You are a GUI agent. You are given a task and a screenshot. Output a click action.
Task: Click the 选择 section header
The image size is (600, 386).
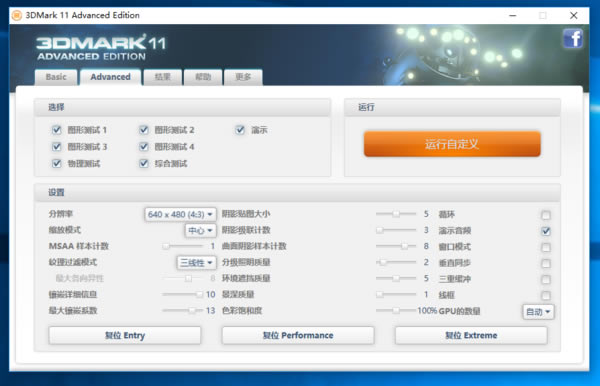(183, 107)
